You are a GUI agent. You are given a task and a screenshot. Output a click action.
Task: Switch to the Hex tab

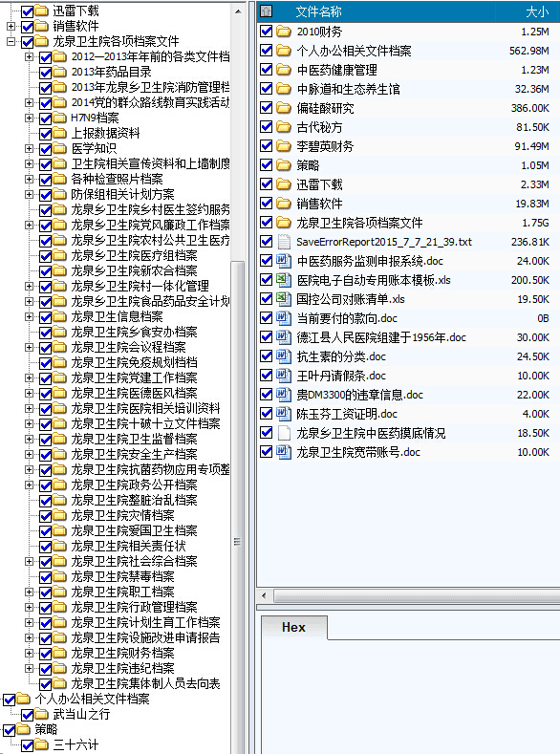click(293, 627)
